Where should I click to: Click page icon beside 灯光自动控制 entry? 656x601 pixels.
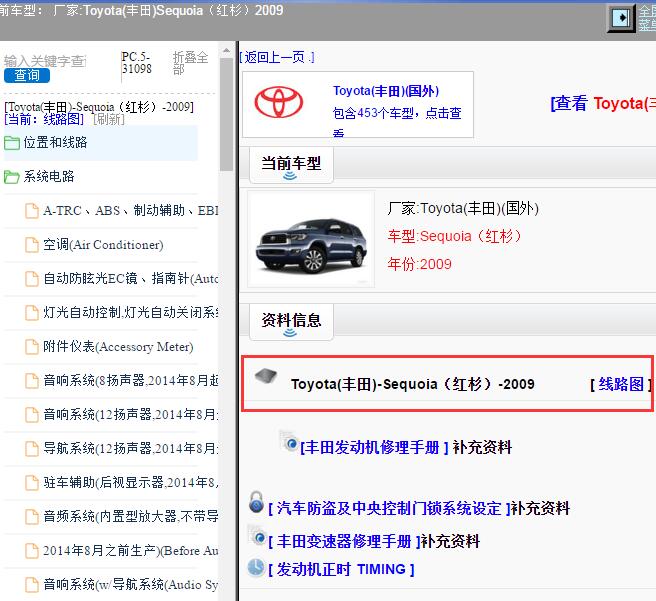click(32, 312)
